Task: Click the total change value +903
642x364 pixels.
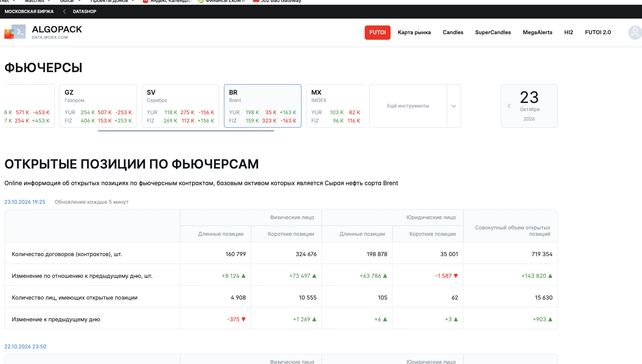Action: (x=539, y=319)
